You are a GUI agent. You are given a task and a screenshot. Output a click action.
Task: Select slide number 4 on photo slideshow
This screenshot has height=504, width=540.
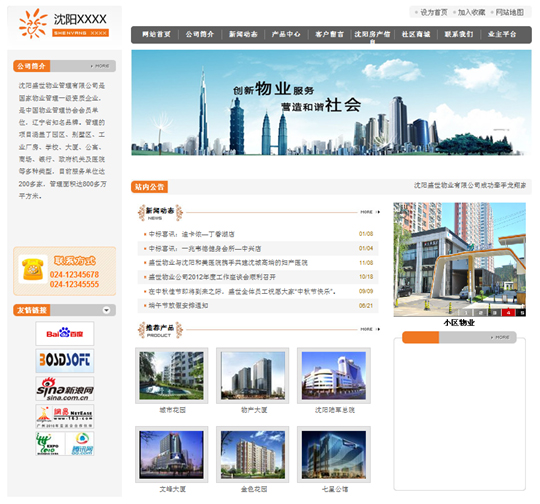click(508, 312)
